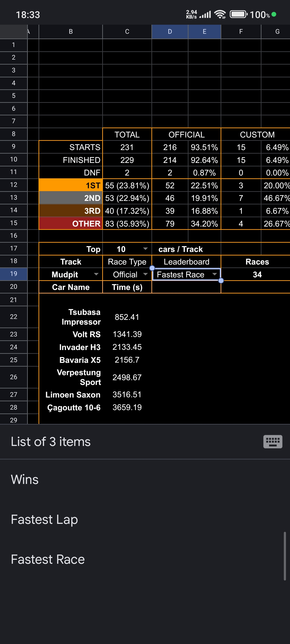Select the Tsubasa Impressor cell

(71, 317)
